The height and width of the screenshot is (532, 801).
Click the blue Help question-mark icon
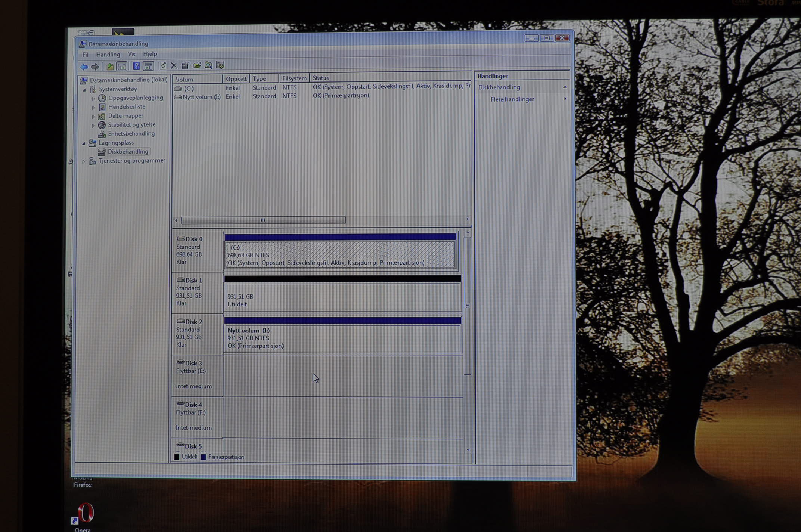tap(136, 66)
